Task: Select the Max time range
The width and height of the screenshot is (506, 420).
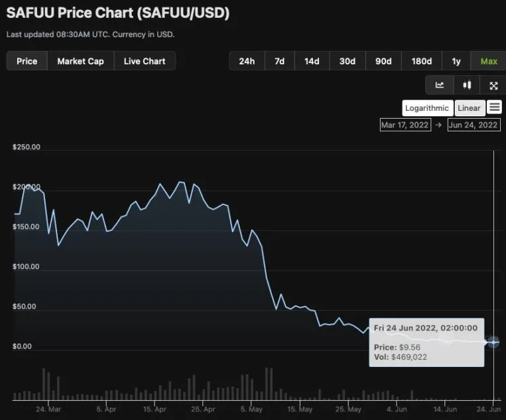Action: tap(489, 61)
